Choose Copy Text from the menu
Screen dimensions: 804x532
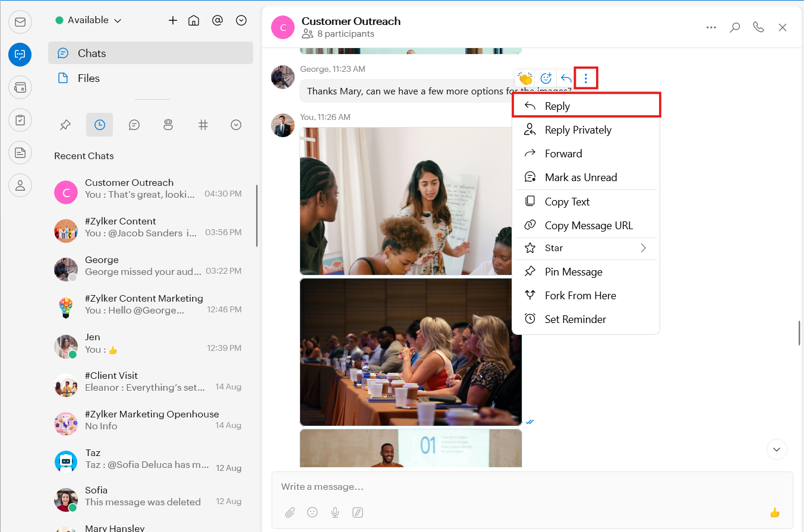point(586,202)
